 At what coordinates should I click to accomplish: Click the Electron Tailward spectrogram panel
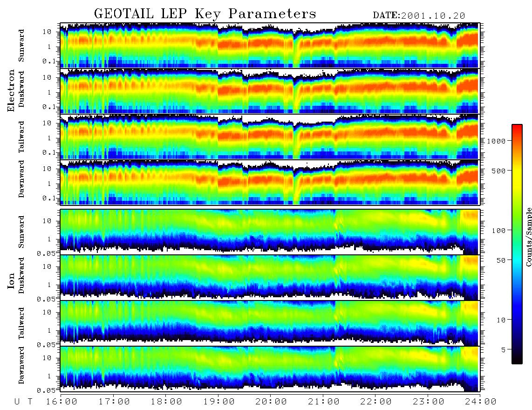coord(269,137)
